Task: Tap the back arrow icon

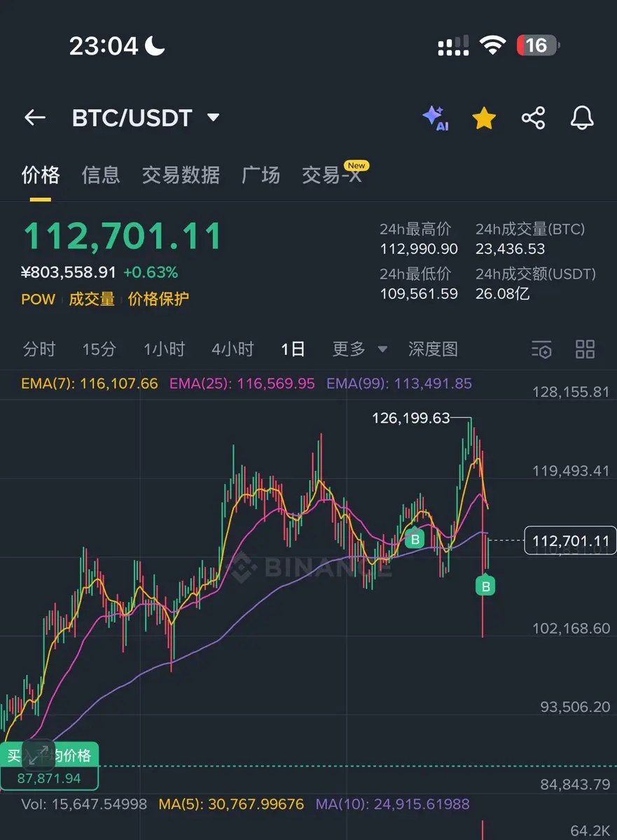Action: coord(35,118)
